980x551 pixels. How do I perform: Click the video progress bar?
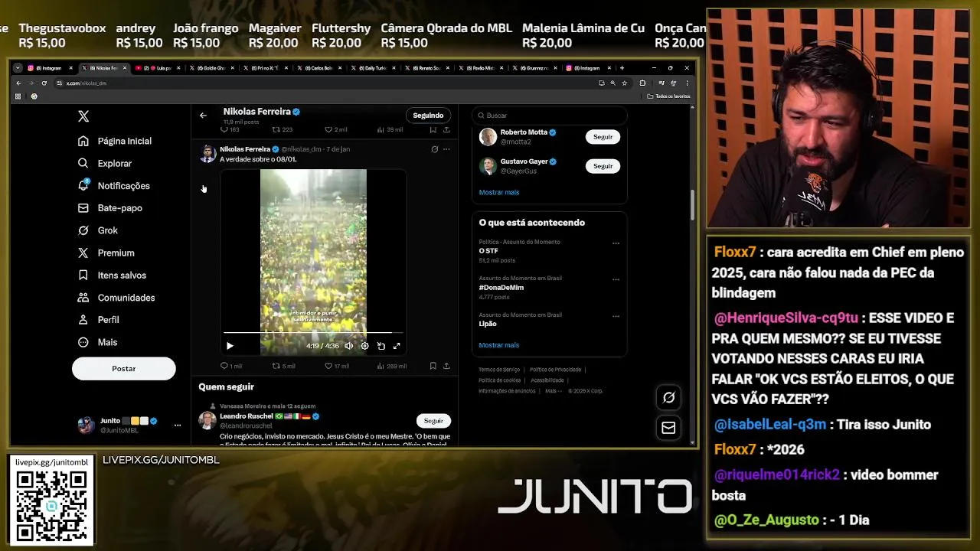pos(313,333)
